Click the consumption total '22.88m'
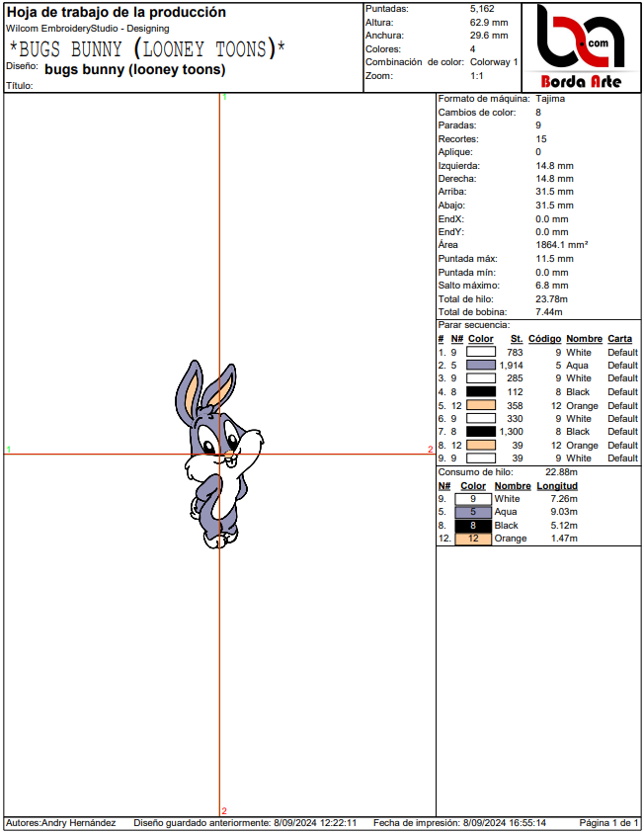 click(x=561, y=471)
